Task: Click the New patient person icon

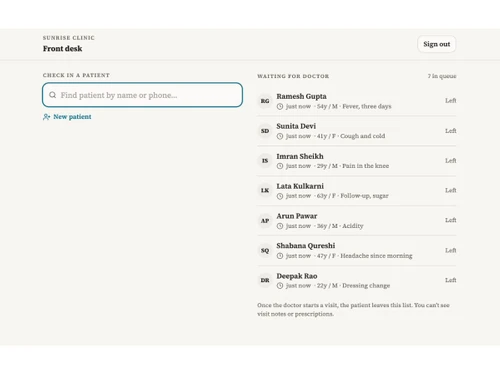Action: [46, 117]
